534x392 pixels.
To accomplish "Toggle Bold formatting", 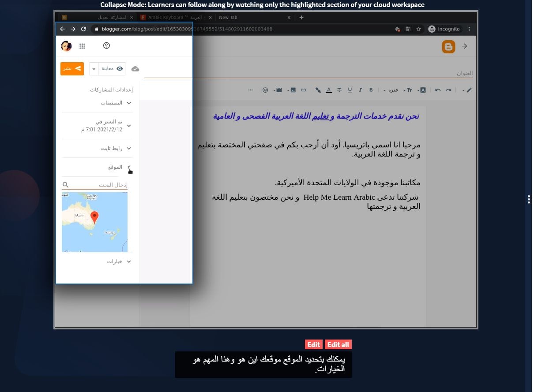I will [x=371, y=90].
